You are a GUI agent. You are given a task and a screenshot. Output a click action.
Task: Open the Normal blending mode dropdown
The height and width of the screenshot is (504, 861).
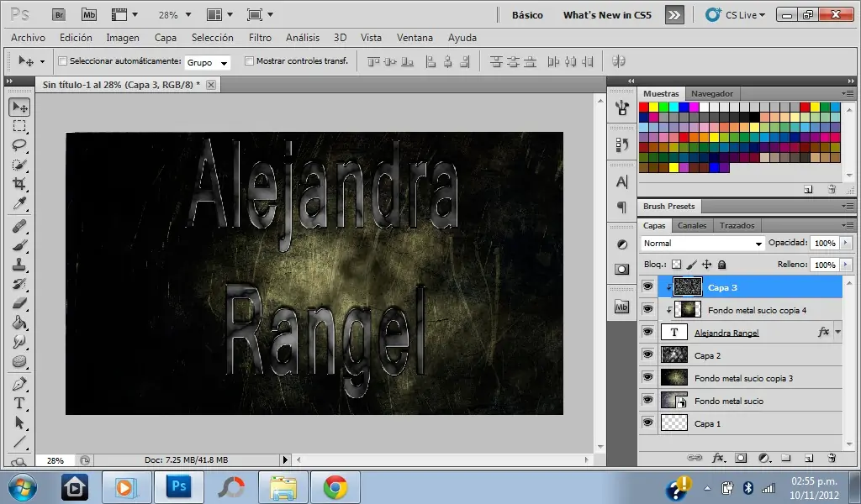coord(701,243)
